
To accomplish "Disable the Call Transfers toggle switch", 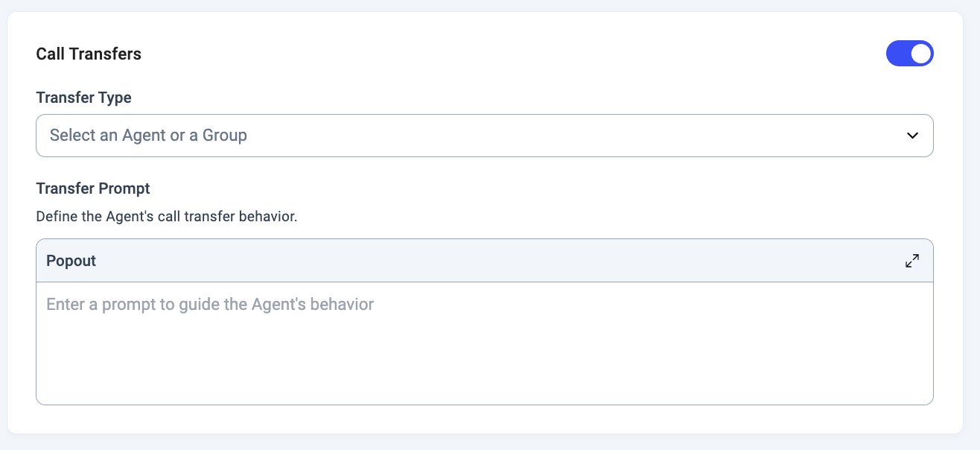I will [909, 54].
